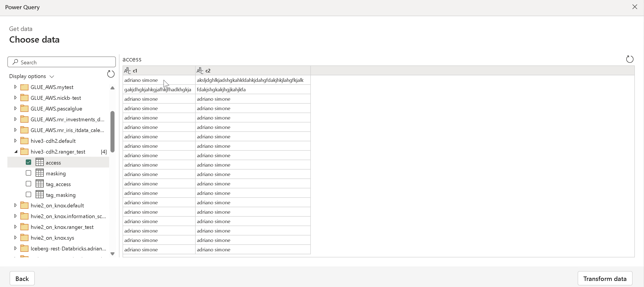This screenshot has width=644, height=287.
Task: Expand the hvie2_on_knox.default node
Action: pos(15,205)
